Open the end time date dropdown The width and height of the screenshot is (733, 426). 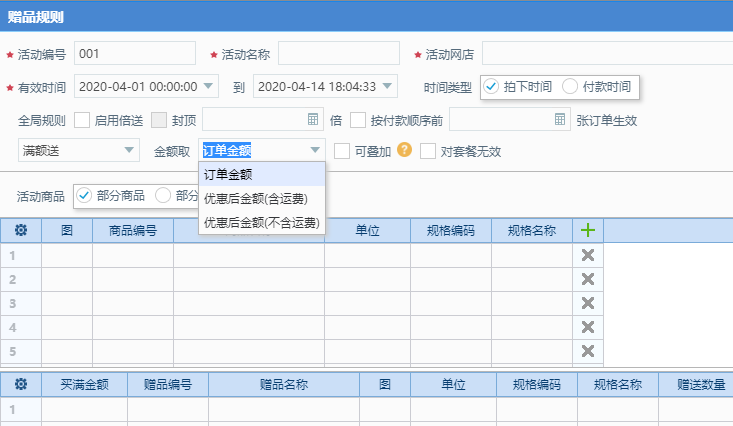coord(388,87)
